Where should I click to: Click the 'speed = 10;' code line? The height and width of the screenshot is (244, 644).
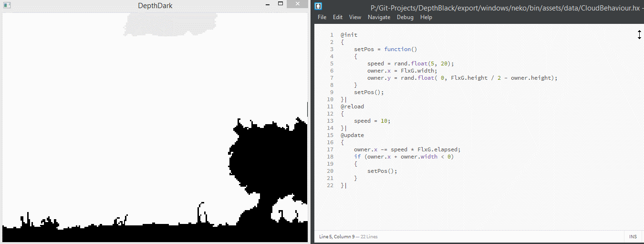[372, 121]
